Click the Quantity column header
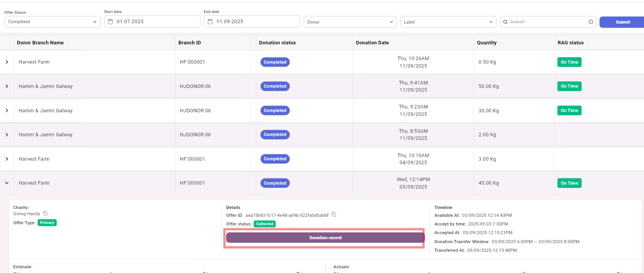 coord(487,43)
